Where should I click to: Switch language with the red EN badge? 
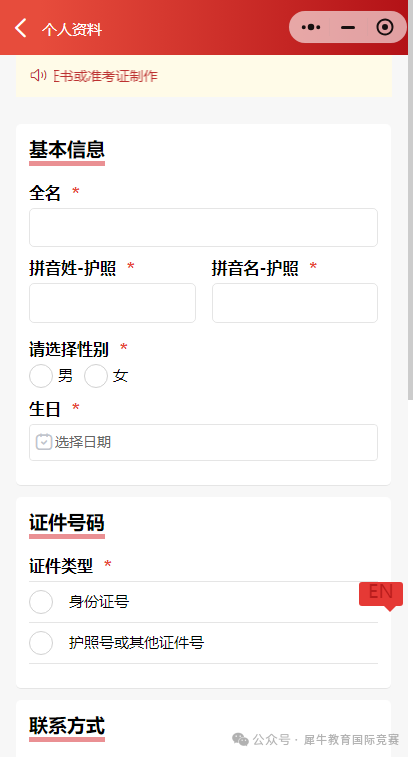[381, 594]
